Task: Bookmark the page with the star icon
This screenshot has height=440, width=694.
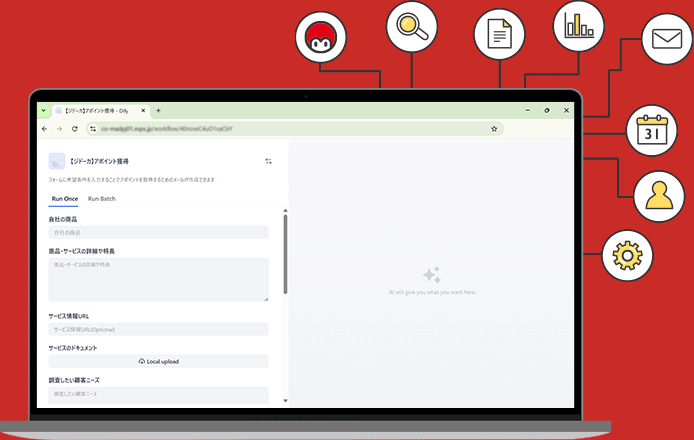Action: [494, 129]
